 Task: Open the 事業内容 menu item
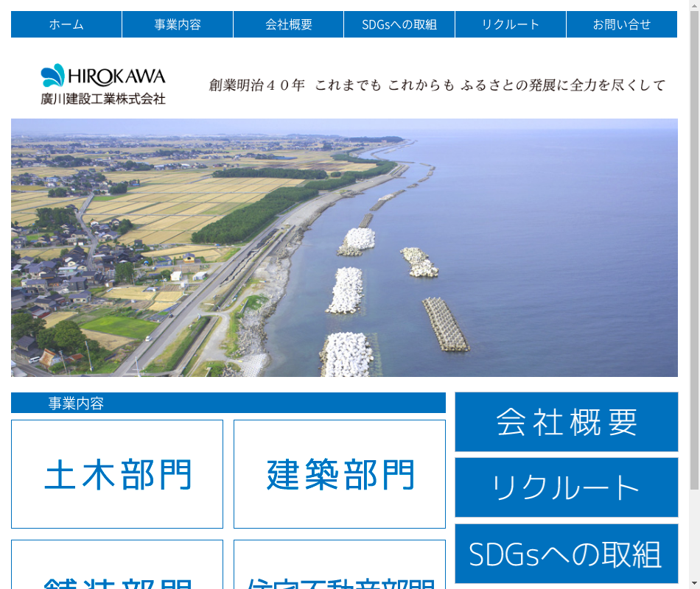(178, 24)
